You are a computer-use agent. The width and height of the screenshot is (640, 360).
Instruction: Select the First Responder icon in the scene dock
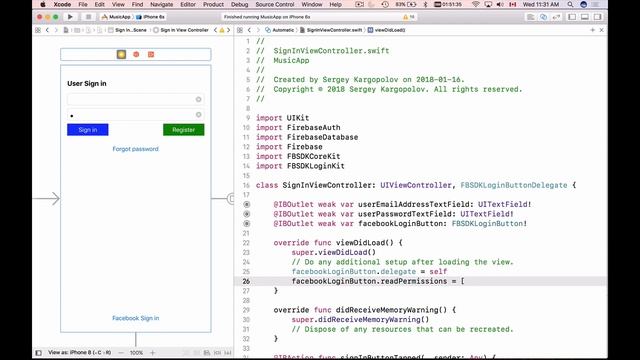click(136, 54)
